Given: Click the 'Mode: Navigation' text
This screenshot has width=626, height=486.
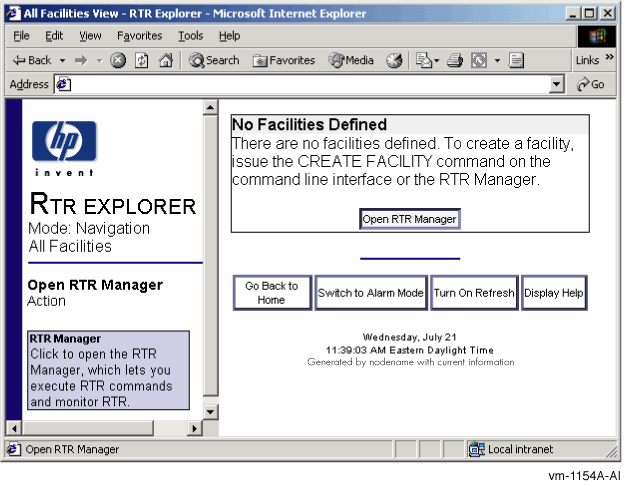Looking at the screenshot, I should pyautogui.click(x=89, y=228).
